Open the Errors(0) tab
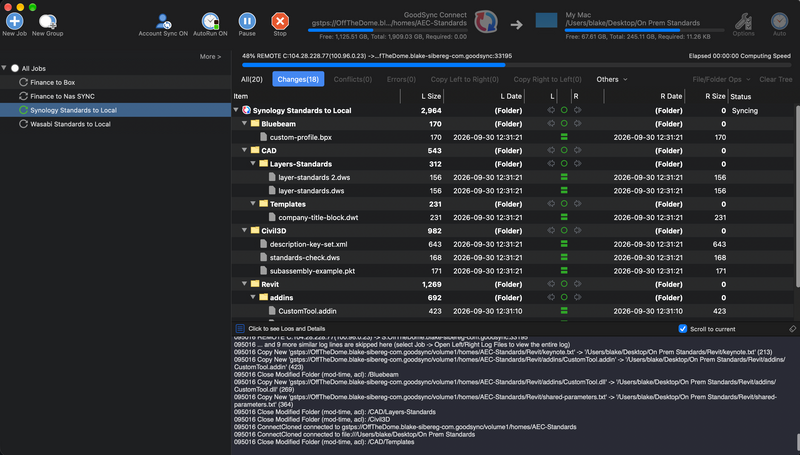This screenshot has width=800, height=455. pyautogui.click(x=401, y=79)
